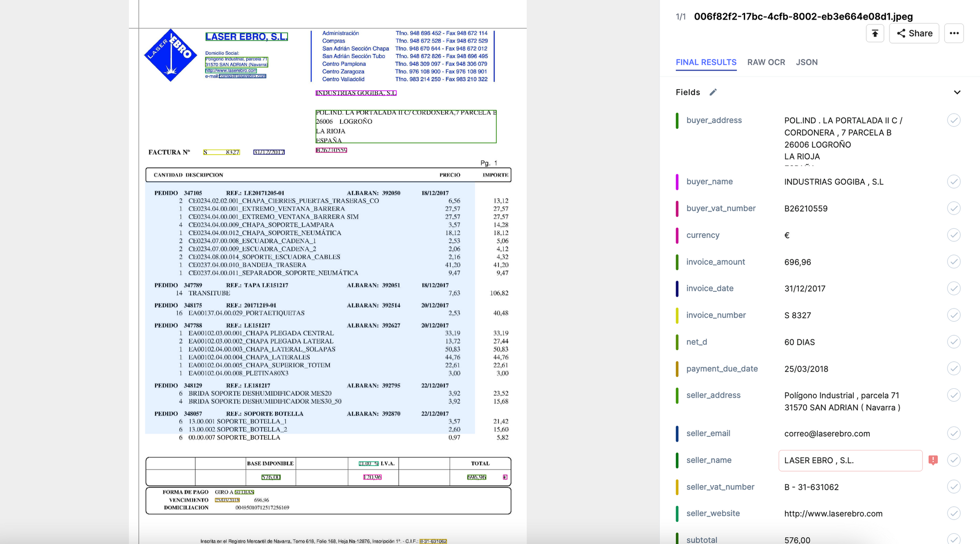The image size is (980, 544).
Task: Switch to the RAW OCR tab
Action: pos(766,62)
